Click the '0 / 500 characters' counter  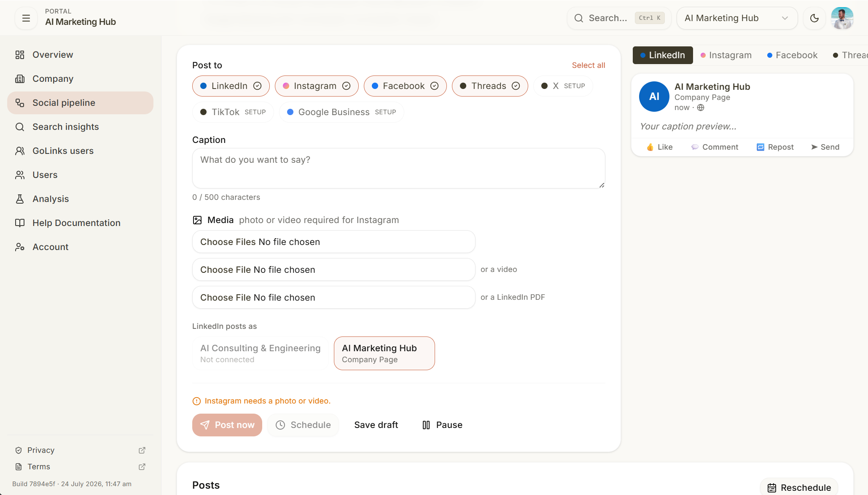[x=226, y=197]
